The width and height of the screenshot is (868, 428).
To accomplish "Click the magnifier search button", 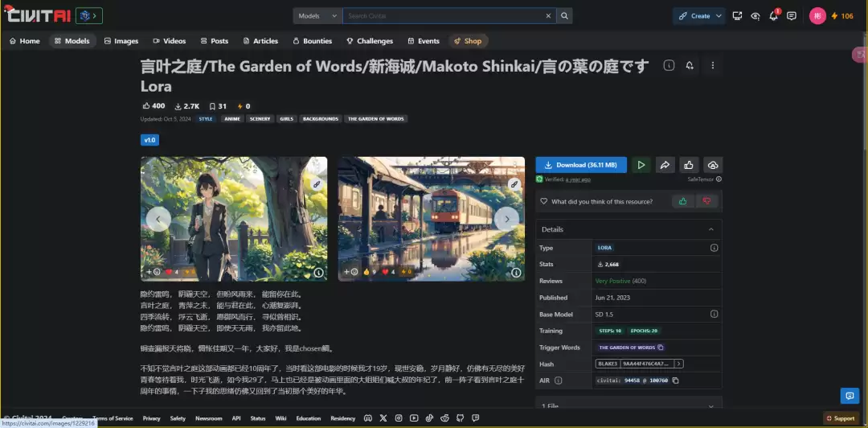I will [564, 16].
